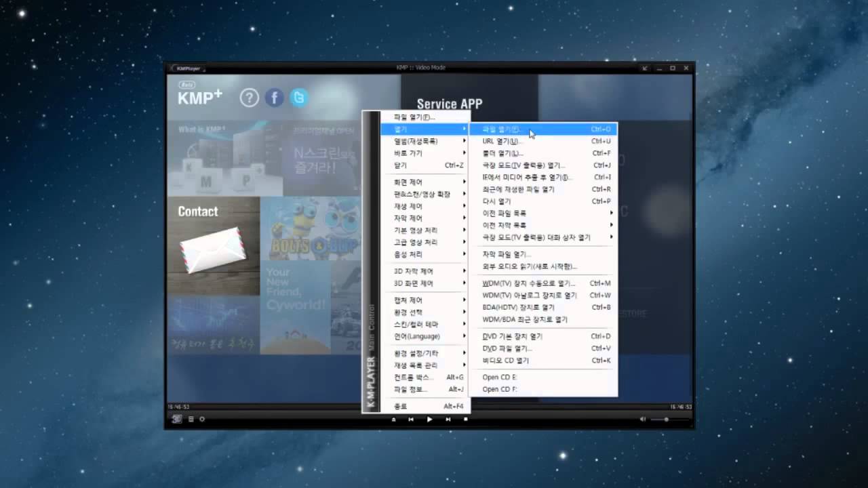Select URL 열기(U)... item
868x488 pixels.
(543, 141)
